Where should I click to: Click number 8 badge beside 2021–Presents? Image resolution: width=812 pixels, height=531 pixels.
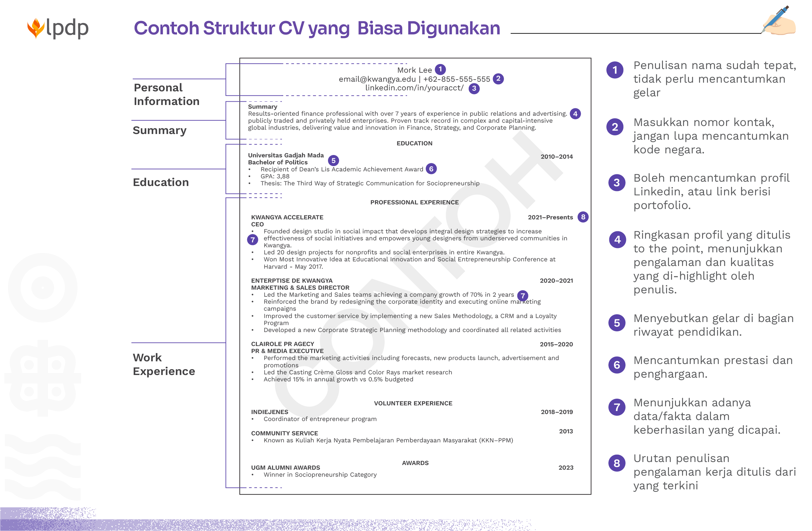(583, 217)
